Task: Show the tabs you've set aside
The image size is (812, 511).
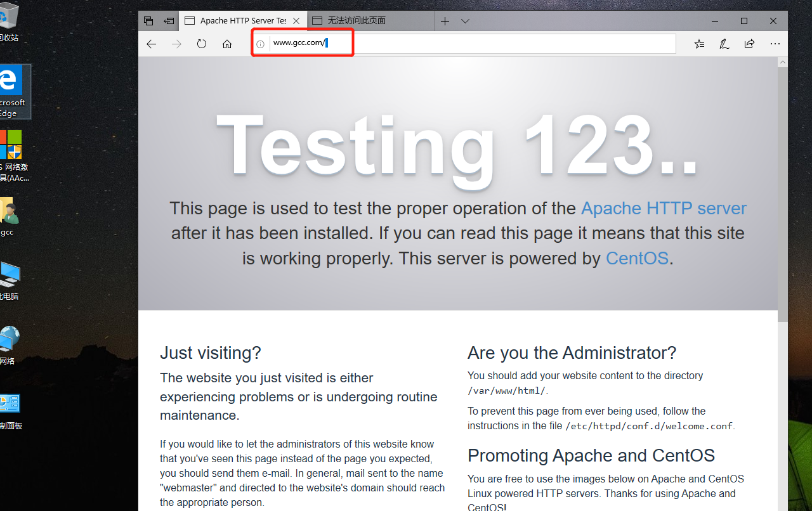Action: (x=148, y=21)
